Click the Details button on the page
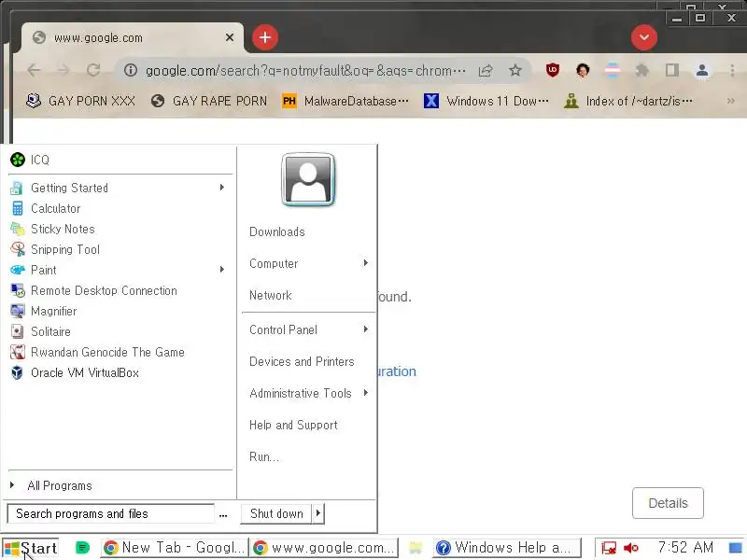This screenshot has height=560, width=747. point(668,503)
